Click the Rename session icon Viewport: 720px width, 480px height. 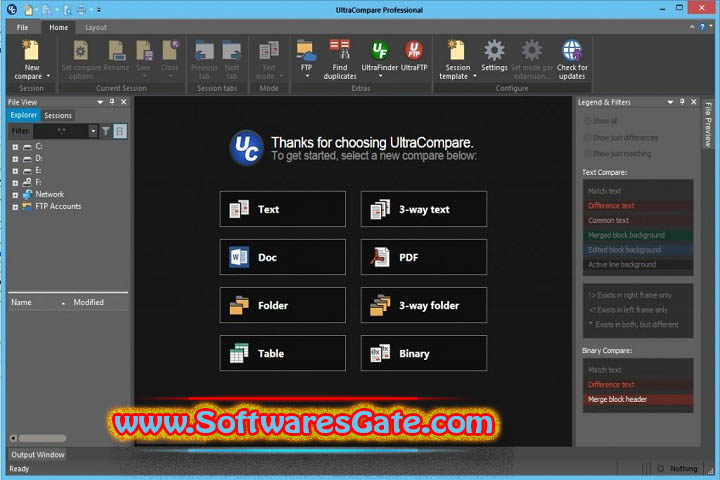tap(116, 51)
